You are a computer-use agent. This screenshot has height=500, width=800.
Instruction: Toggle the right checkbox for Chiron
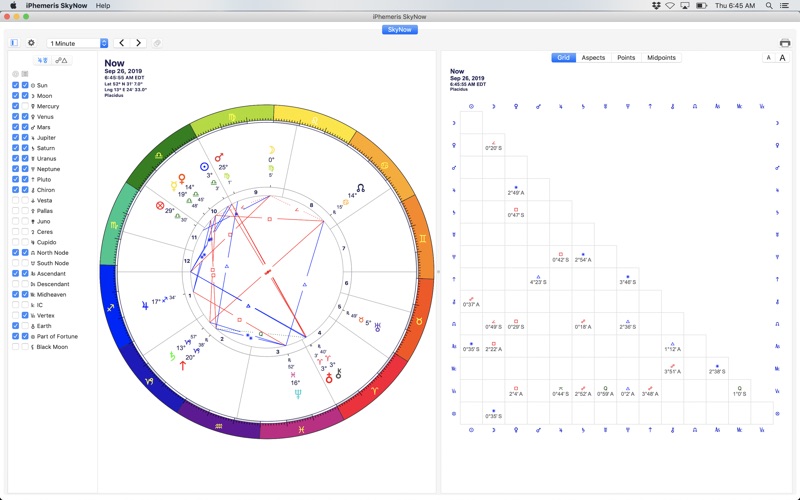25,190
